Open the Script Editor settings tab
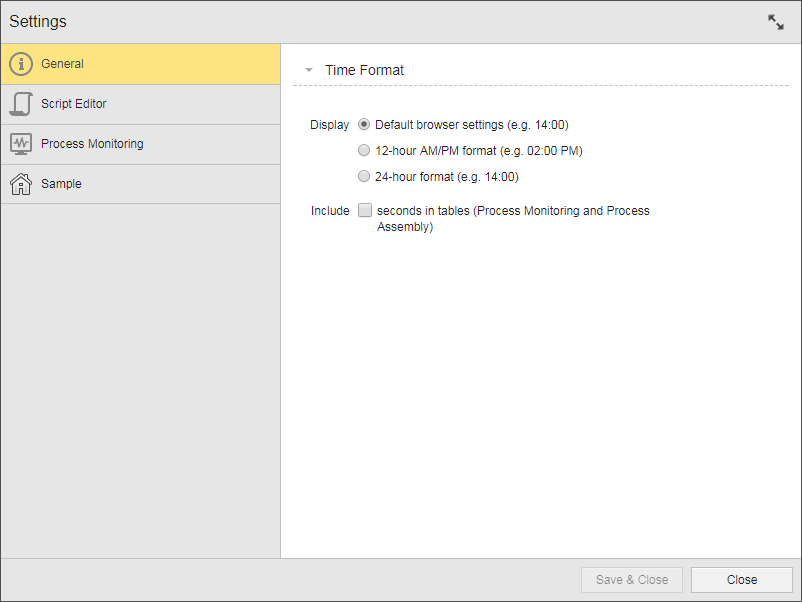The height and width of the screenshot is (602, 802). coord(73,104)
